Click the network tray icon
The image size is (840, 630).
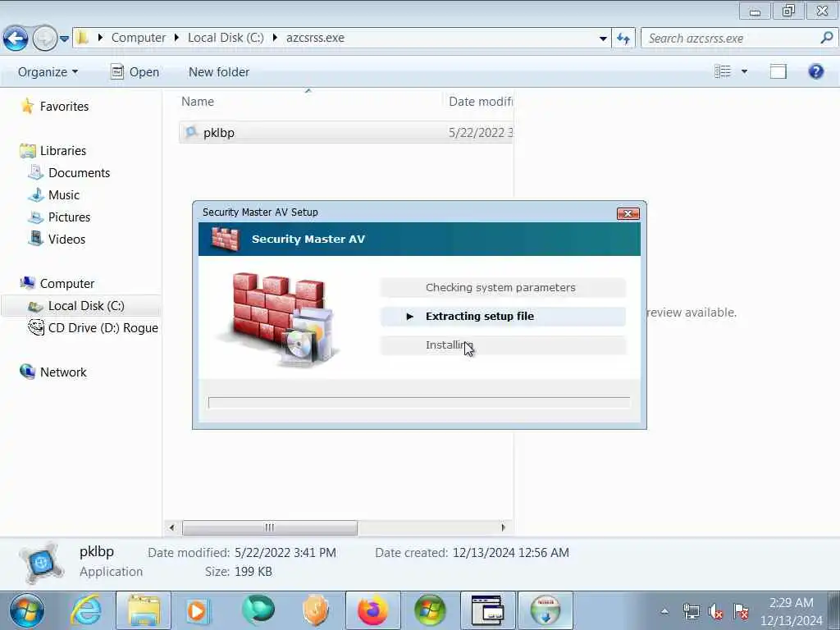pos(691,611)
